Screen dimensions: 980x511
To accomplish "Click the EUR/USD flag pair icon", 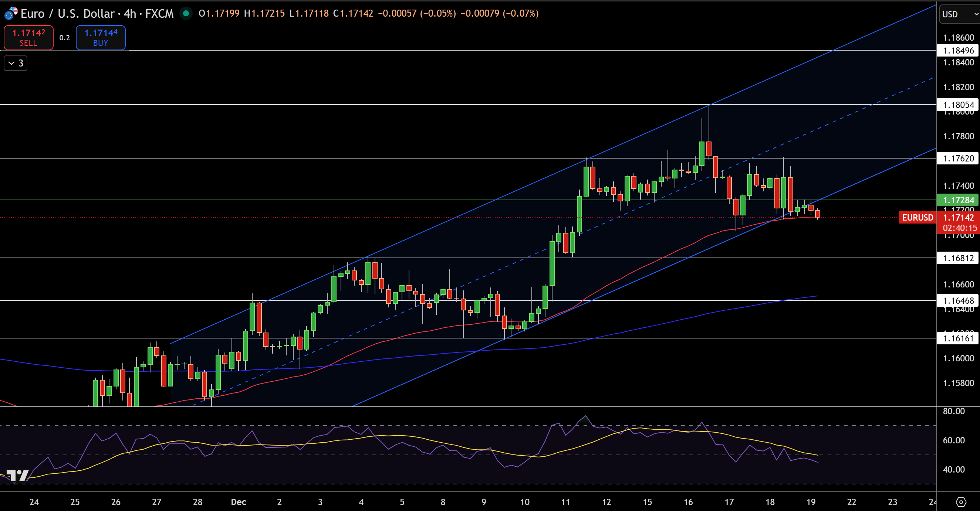I will [x=10, y=13].
